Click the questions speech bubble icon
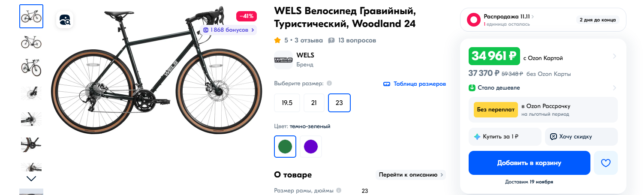644x195 pixels. tap(331, 41)
